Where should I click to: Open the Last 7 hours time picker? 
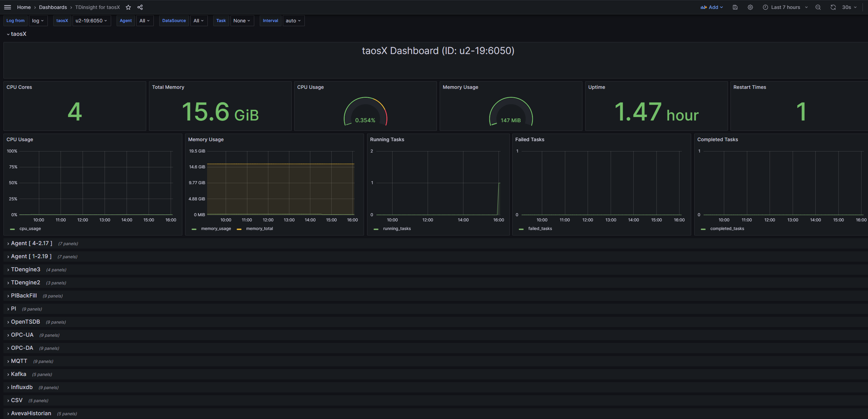785,7
